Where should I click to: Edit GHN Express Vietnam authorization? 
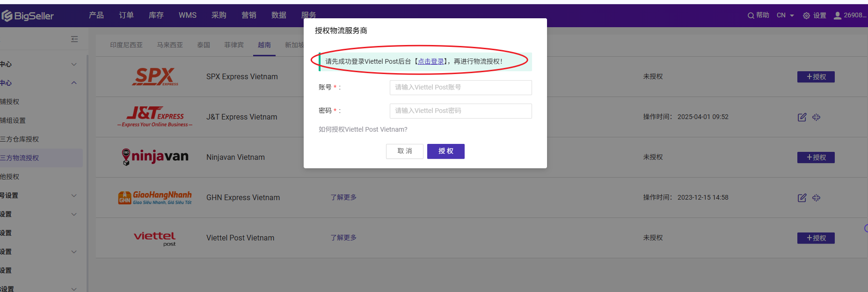coord(802,198)
